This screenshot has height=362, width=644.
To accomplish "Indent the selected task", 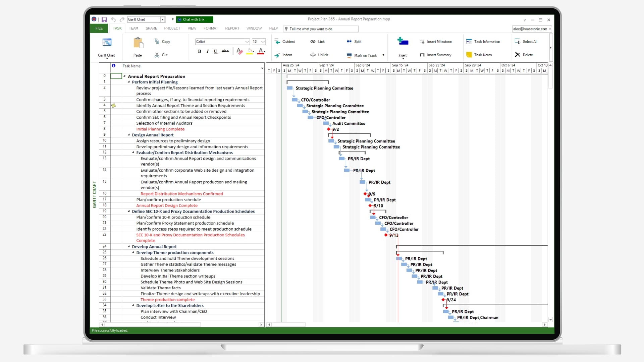I will [x=283, y=55].
